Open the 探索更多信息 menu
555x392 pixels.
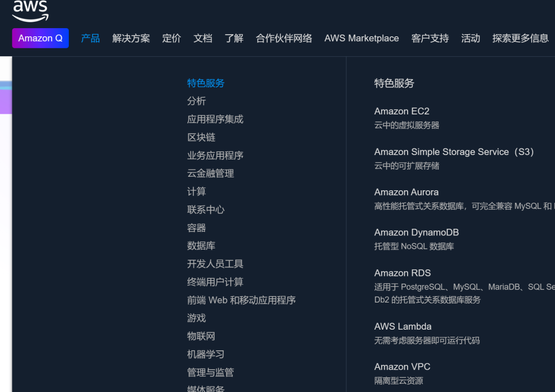(520, 38)
